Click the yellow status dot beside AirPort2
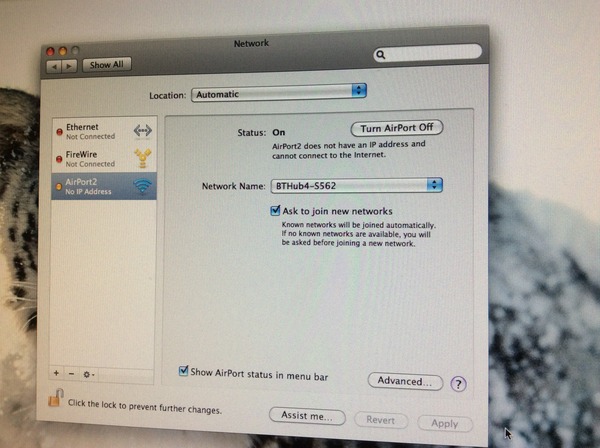The width and height of the screenshot is (600, 448). [59, 187]
